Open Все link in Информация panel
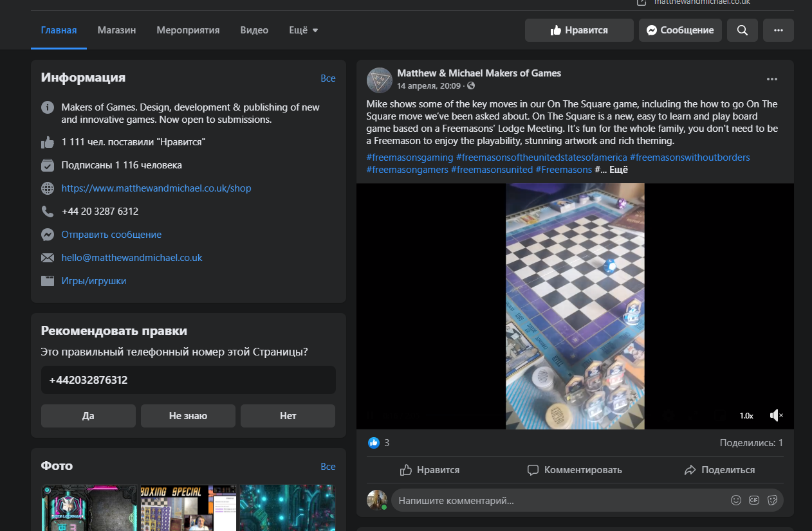Viewport: 812px width, 531px height. [x=328, y=78]
